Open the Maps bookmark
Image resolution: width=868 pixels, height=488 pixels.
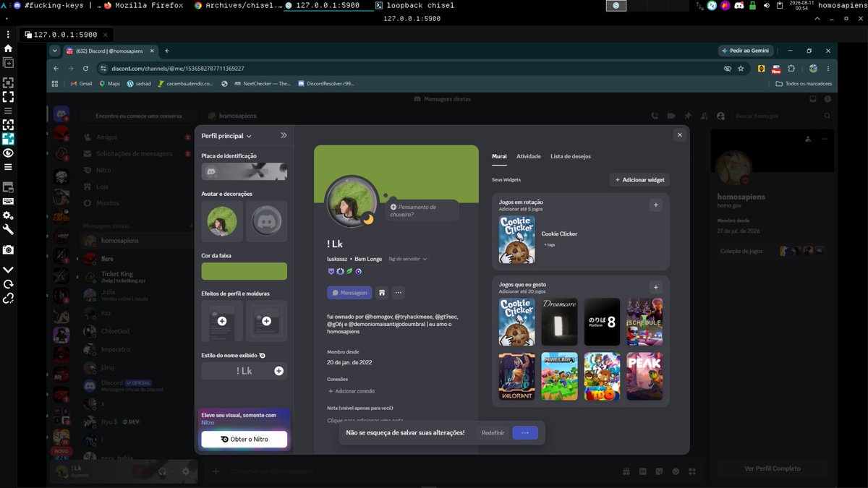point(109,84)
